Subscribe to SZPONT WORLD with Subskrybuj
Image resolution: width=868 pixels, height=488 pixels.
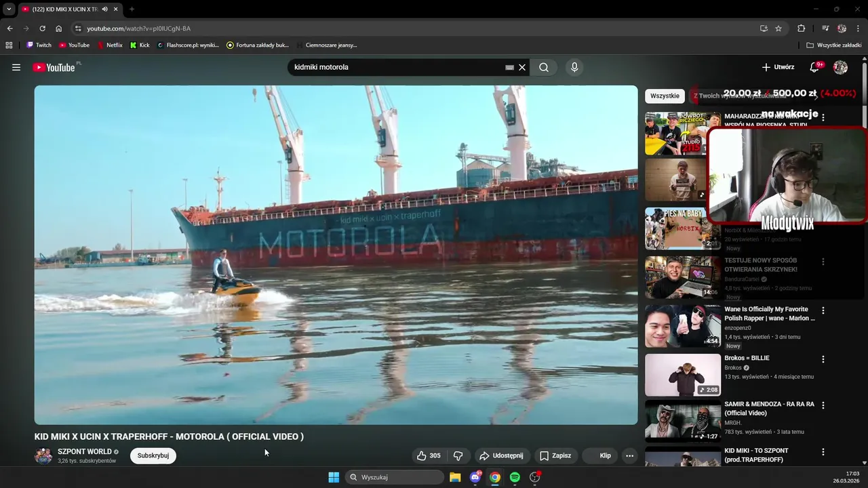tap(153, 455)
